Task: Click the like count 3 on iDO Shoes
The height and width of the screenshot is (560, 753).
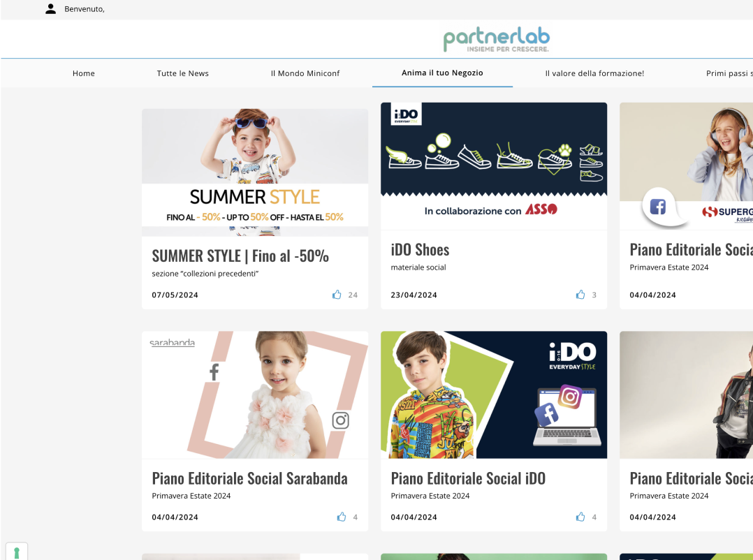Action: point(594,295)
